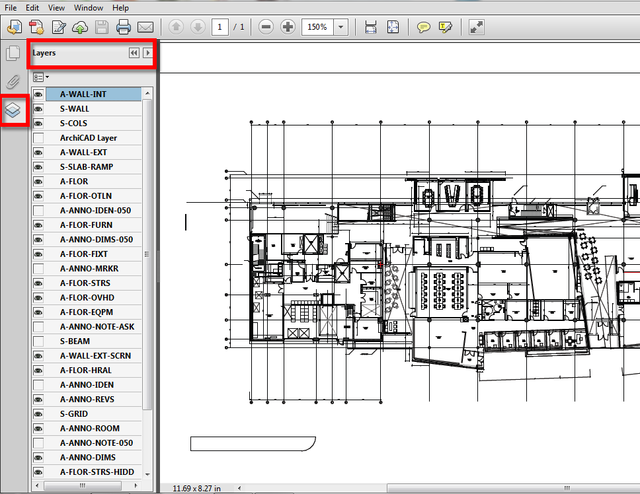640x494 pixels.
Task: Hide the A-WALL-INT layer eye icon
Action: [38, 94]
